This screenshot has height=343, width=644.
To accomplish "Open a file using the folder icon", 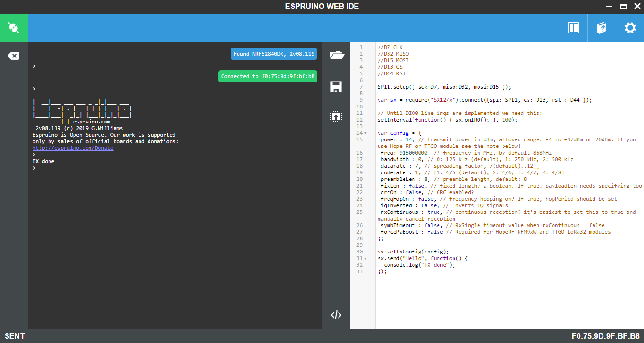I will coord(337,55).
